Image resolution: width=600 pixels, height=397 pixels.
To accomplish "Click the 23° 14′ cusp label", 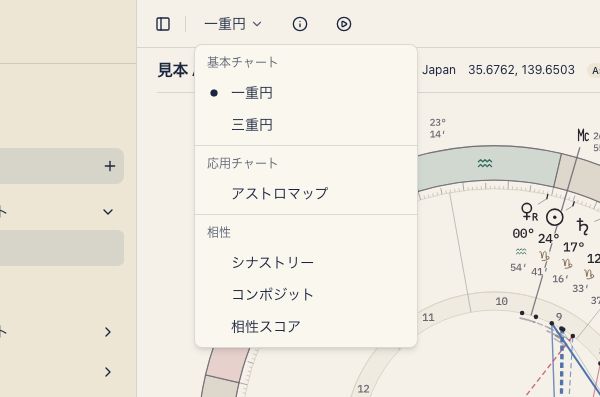I will tap(437, 128).
